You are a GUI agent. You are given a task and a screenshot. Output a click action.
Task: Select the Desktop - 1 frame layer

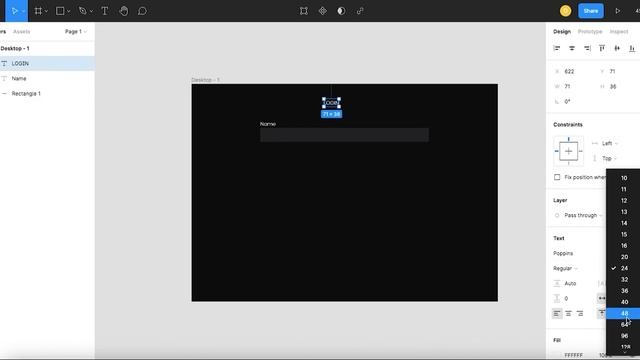point(47,48)
